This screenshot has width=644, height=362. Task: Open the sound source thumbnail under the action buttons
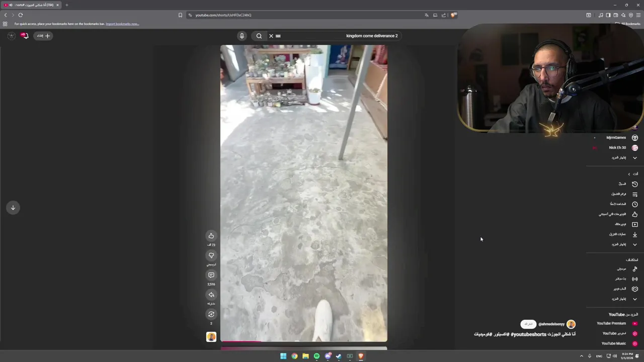coord(211,337)
